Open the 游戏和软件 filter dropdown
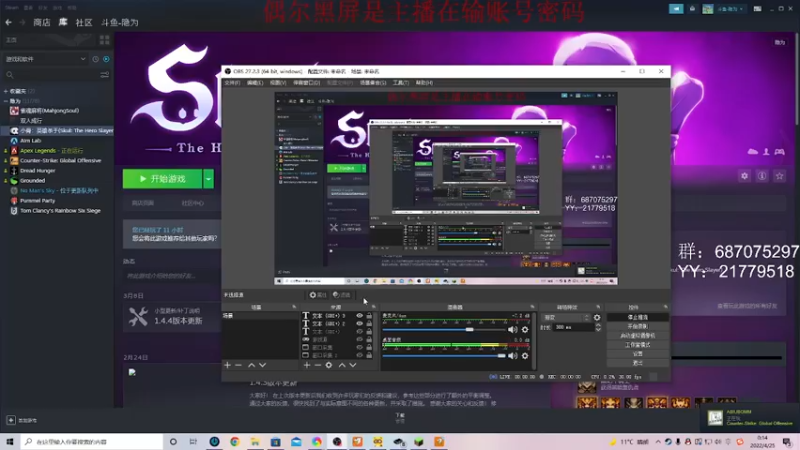This screenshot has height=450, width=800. 45,59
